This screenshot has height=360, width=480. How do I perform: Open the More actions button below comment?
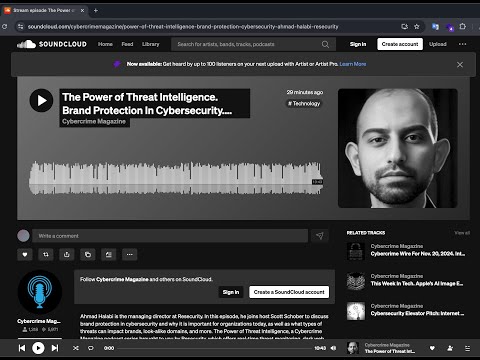[130, 255]
